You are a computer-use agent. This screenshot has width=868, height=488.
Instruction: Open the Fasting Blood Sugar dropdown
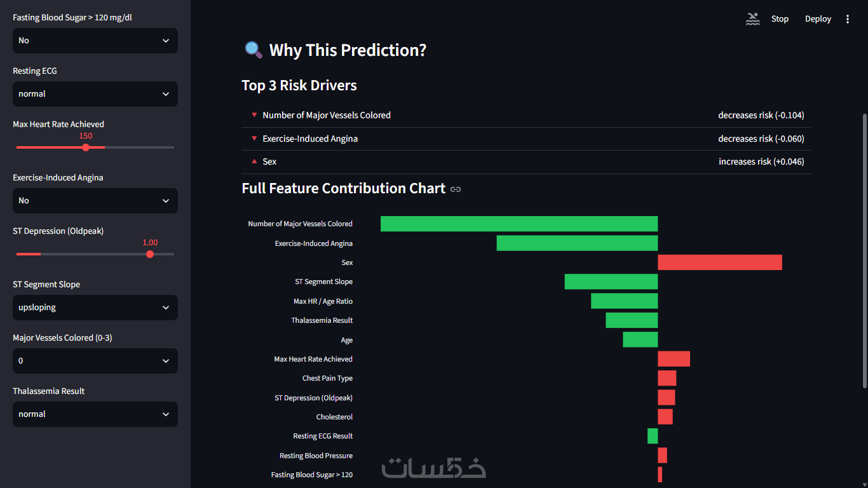(95, 41)
